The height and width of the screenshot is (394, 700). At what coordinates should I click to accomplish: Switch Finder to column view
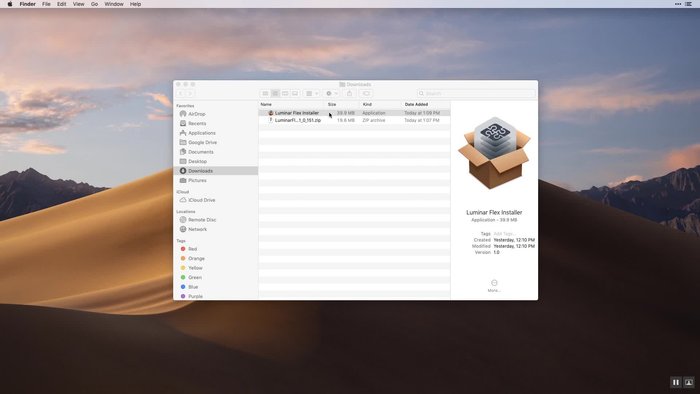click(285, 93)
